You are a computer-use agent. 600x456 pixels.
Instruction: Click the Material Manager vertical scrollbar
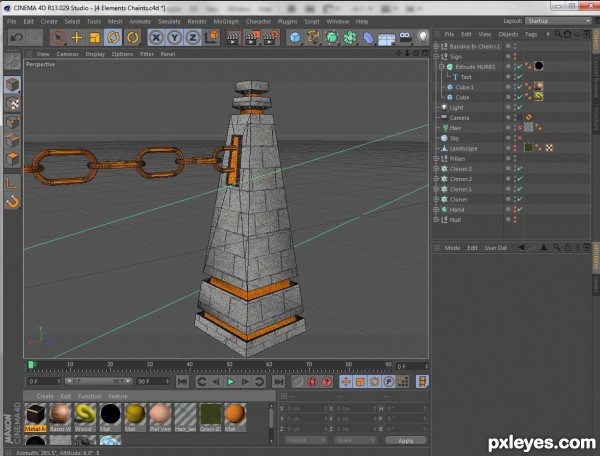coord(271,423)
